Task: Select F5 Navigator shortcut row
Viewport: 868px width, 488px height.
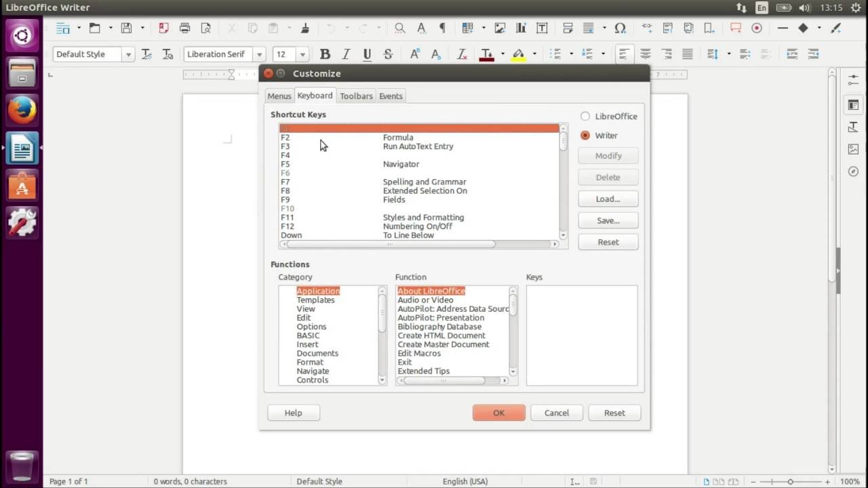Action: 419,164
